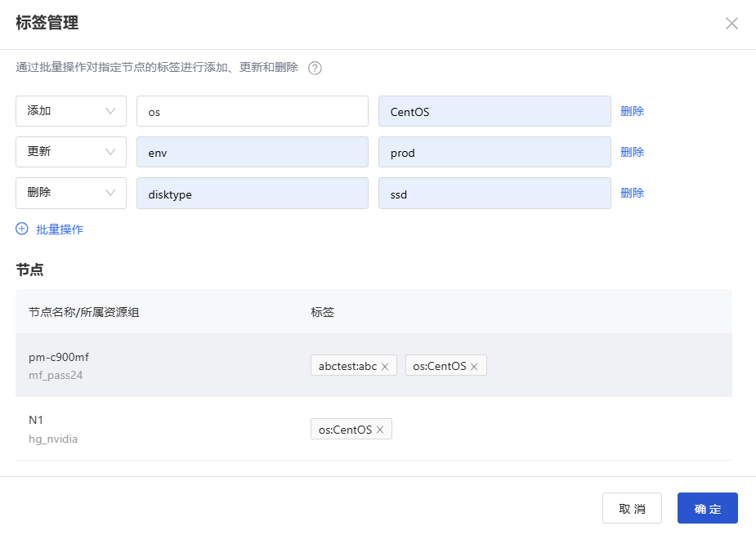Click the env key input field
The width and height of the screenshot is (756, 535).
click(x=253, y=152)
